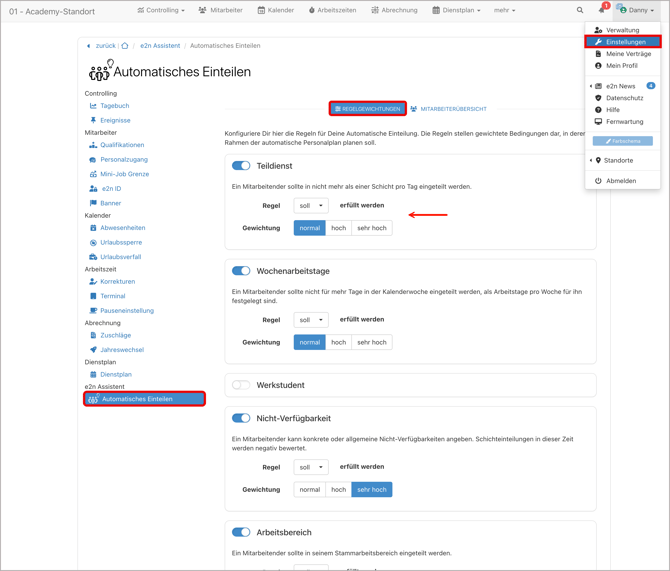Screen dimensions: 670x571
Task: Click Verwaltung user-lock icon in menu
Action: [599, 30]
